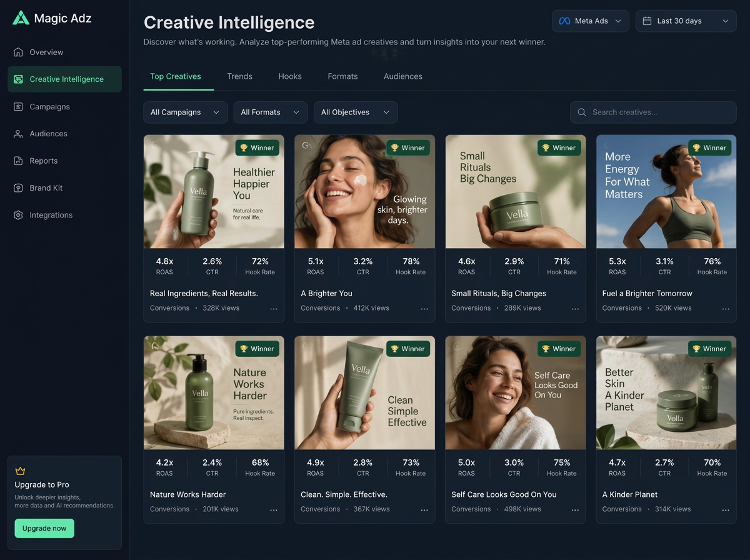This screenshot has height=560, width=750.
Task: Click the Campaigns sidebar icon
Action: 18,106
